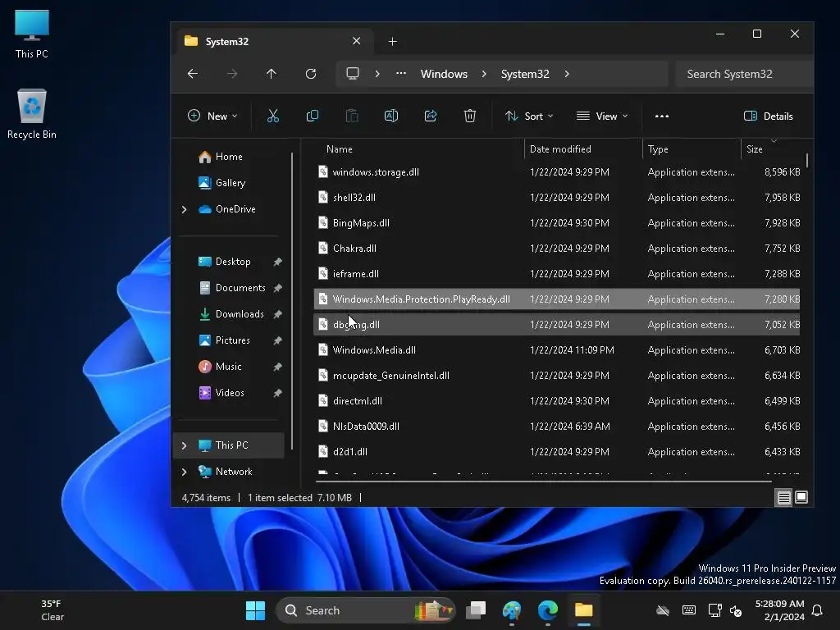This screenshot has width=840, height=630.
Task: Unpin Videos pin icon in sidebar
Action: tap(277, 393)
